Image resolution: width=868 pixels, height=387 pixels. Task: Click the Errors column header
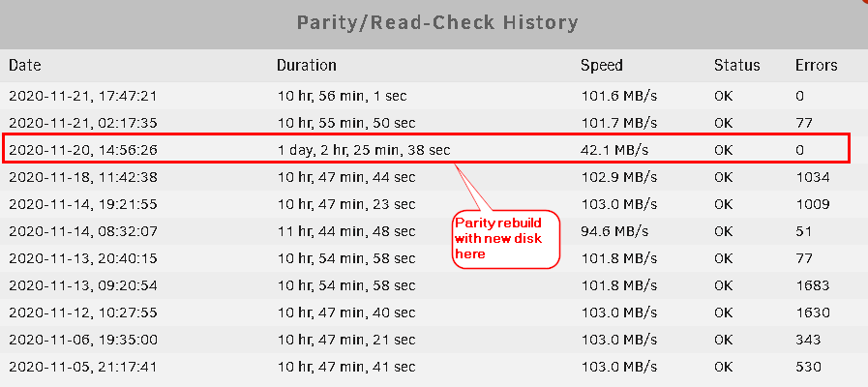coord(817,66)
